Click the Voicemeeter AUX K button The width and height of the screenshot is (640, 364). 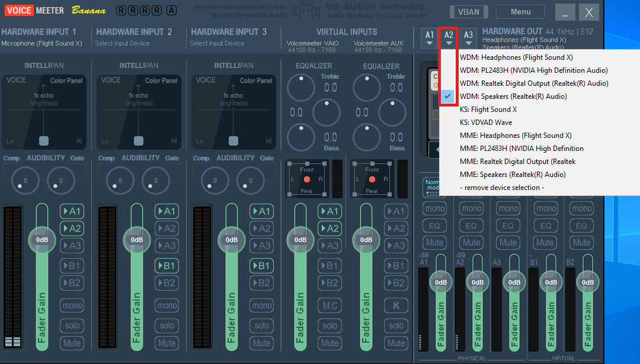pos(396,305)
